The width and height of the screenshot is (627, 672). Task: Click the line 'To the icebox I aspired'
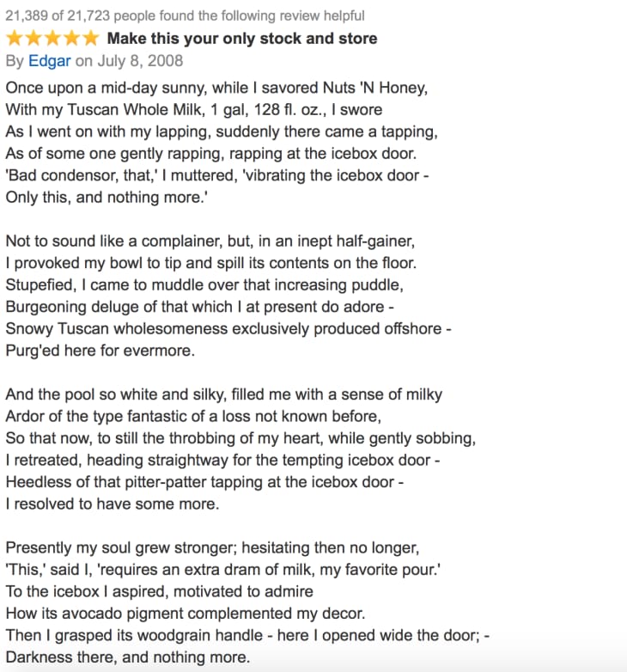pos(159,592)
